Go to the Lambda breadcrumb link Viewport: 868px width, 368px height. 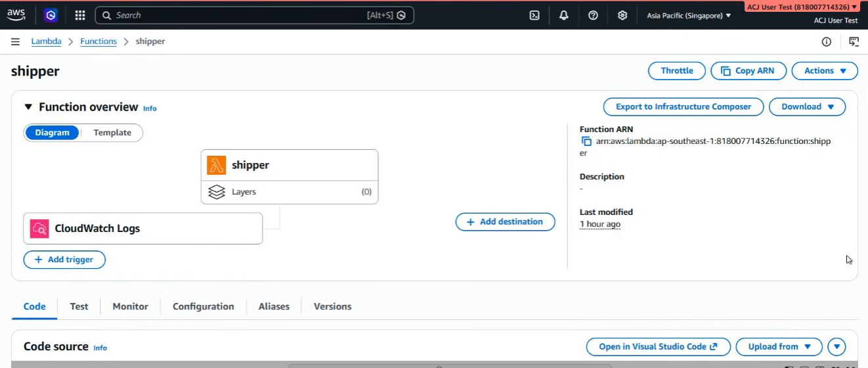46,41
